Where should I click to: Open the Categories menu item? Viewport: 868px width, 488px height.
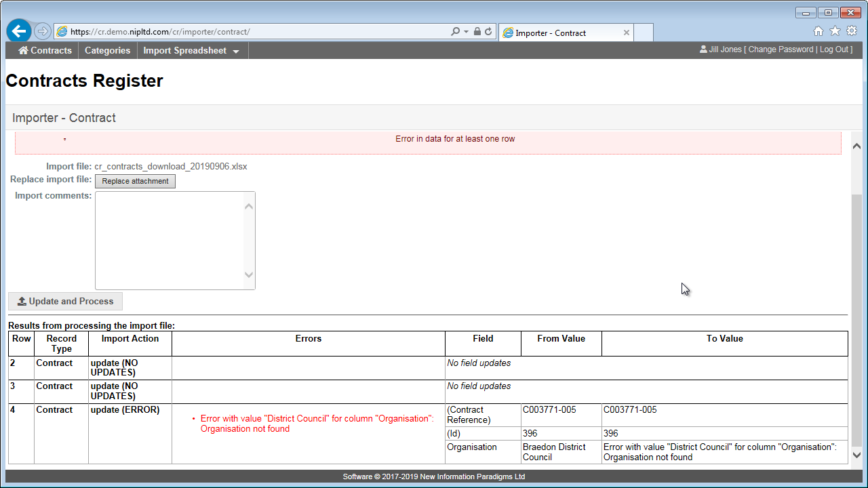click(x=107, y=51)
